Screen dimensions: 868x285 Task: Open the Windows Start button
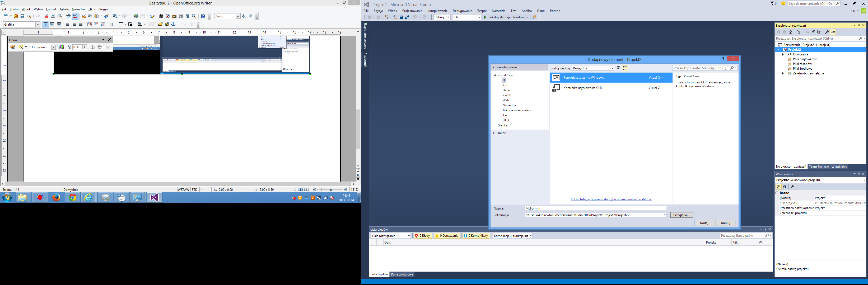[x=7, y=197]
